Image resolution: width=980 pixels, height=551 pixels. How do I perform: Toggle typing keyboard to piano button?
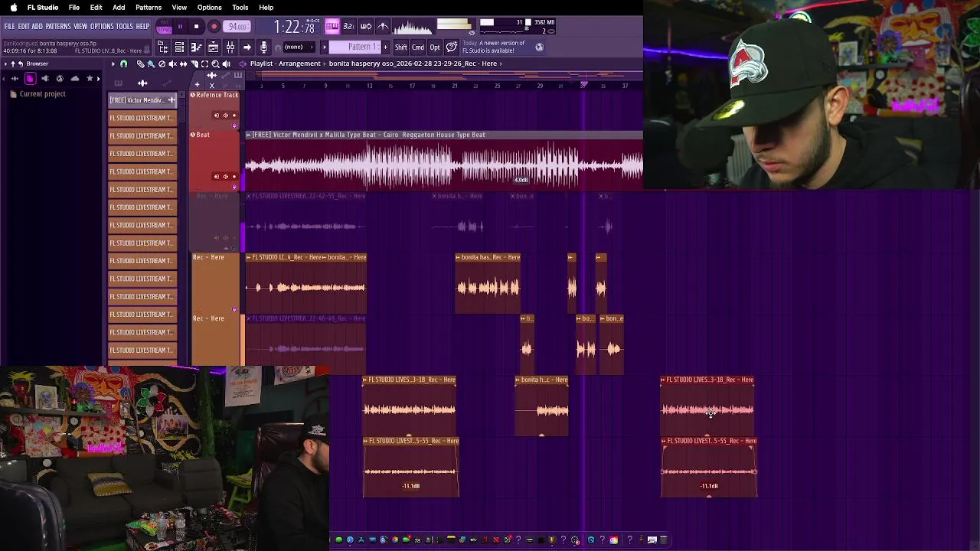[x=332, y=27]
